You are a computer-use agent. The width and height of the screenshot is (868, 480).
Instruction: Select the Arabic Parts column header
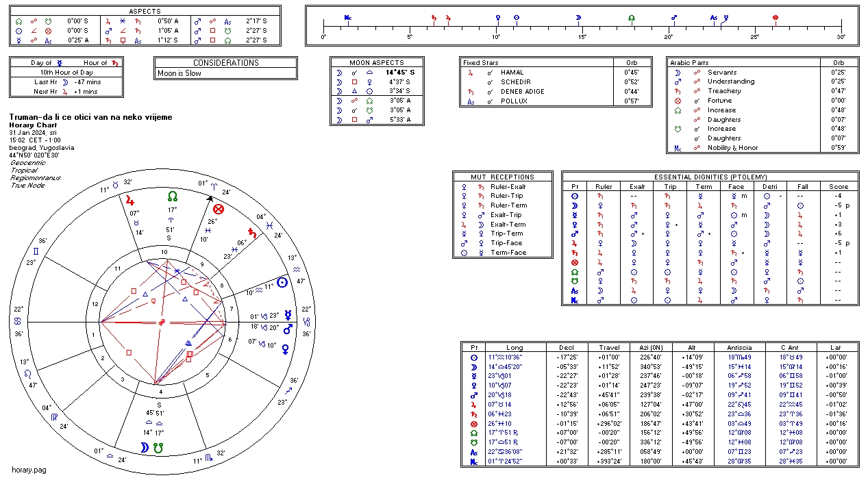pos(689,62)
